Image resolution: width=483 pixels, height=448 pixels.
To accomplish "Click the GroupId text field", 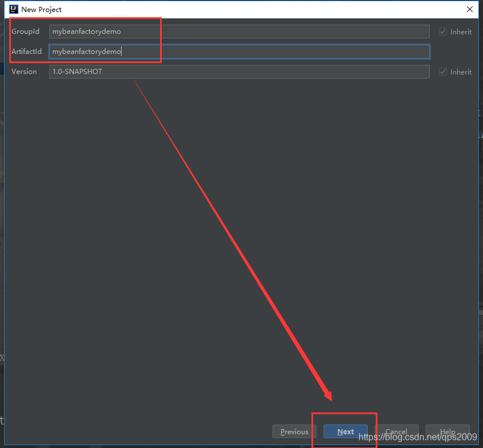I will (x=239, y=32).
